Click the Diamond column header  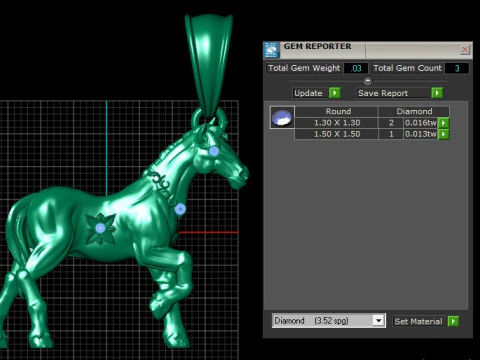[414, 111]
